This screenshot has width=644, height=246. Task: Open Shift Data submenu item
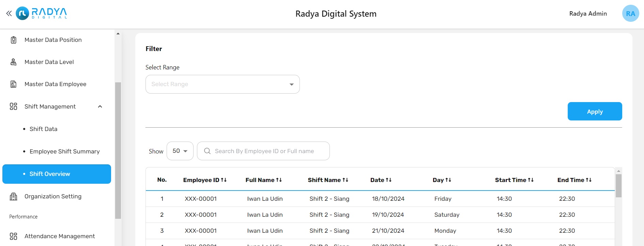click(43, 129)
